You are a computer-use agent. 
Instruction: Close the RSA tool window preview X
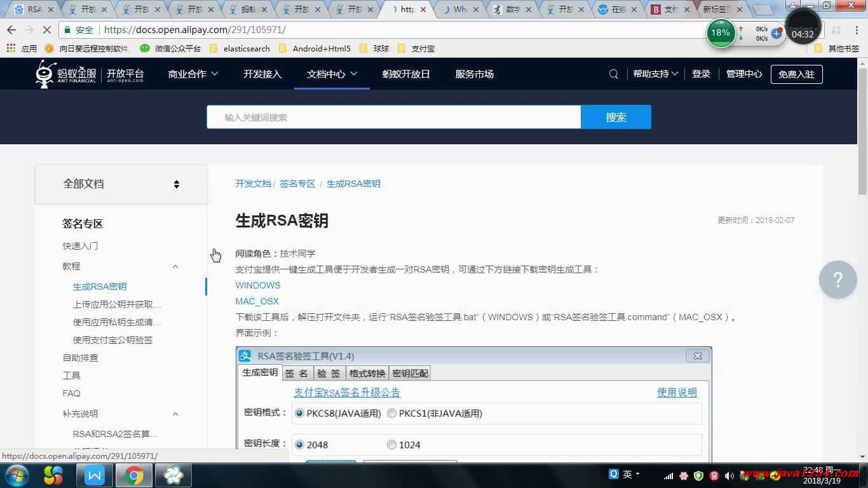(x=697, y=356)
